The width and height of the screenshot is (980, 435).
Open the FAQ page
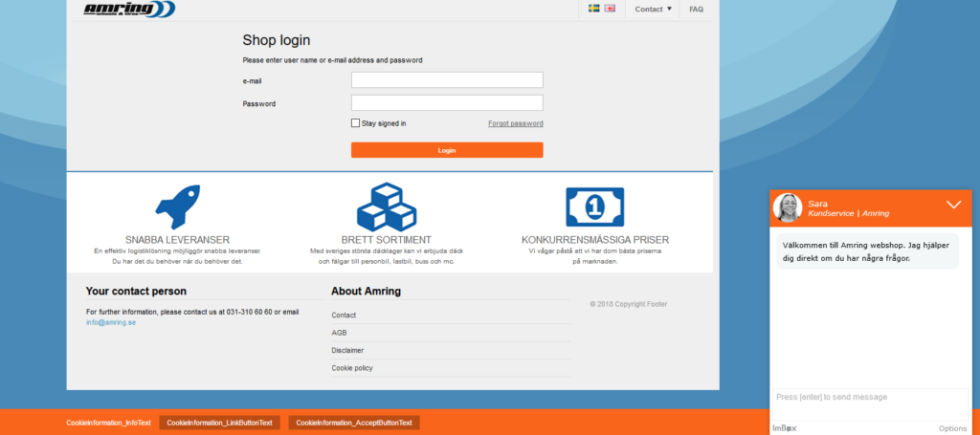tap(697, 10)
